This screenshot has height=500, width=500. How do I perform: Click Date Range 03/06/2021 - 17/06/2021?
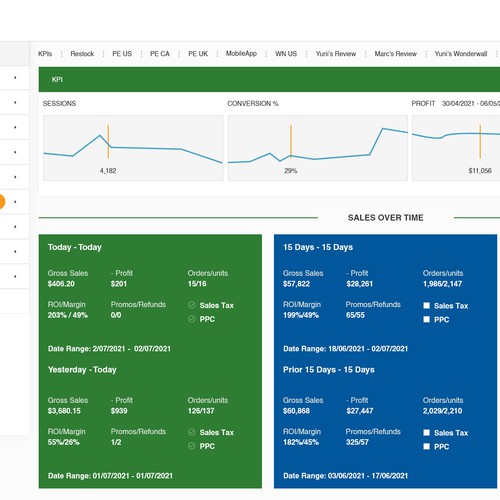tap(345, 476)
